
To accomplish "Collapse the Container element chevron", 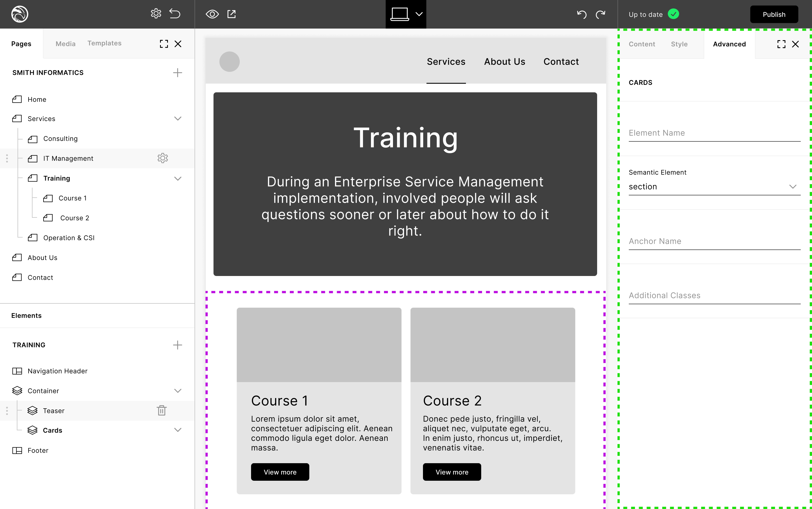I will pos(178,391).
